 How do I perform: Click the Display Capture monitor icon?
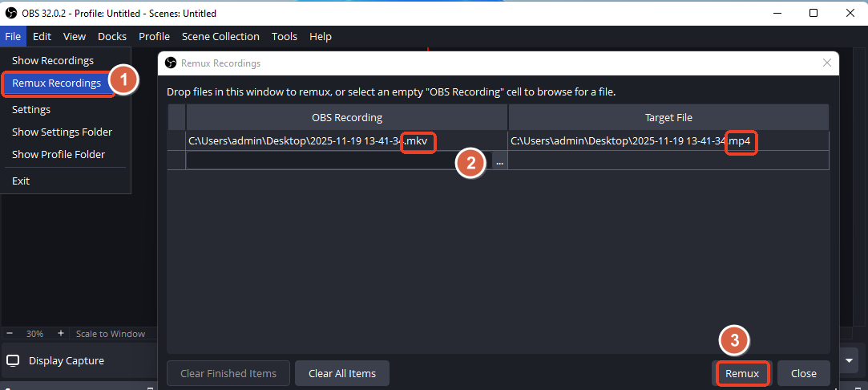tap(13, 360)
